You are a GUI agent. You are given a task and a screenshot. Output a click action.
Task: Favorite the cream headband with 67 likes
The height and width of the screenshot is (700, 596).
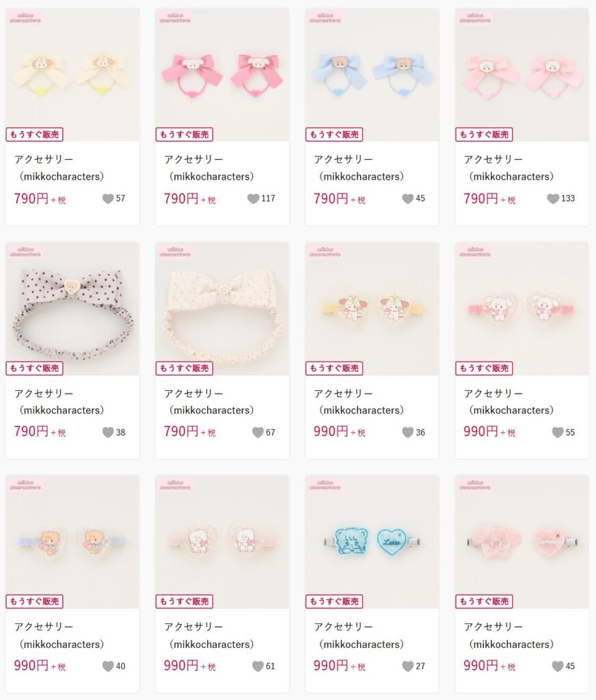click(258, 432)
